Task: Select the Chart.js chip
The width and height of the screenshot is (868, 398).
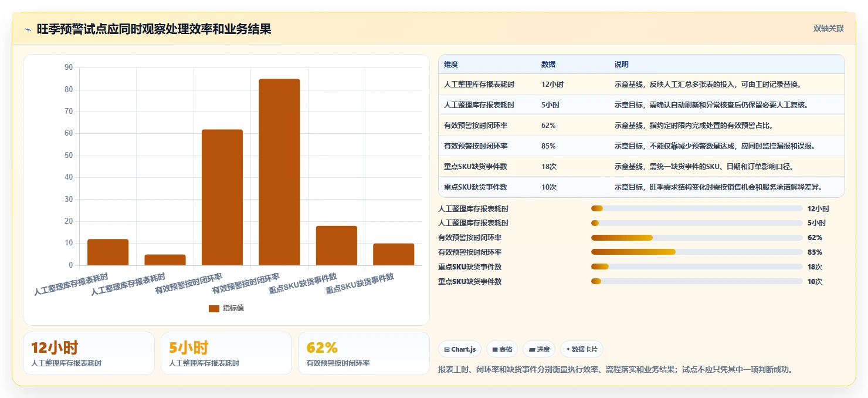Action: tap(460, 349)
